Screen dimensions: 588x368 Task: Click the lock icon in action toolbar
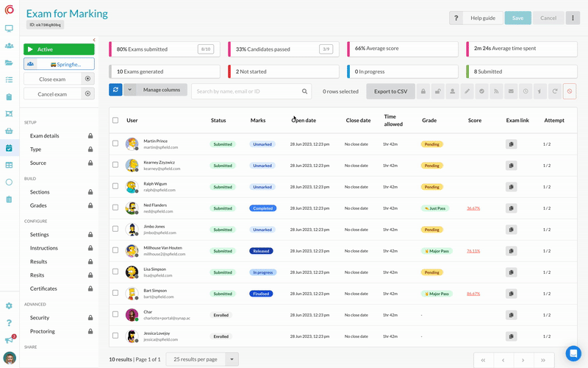[x=423, y=91]
